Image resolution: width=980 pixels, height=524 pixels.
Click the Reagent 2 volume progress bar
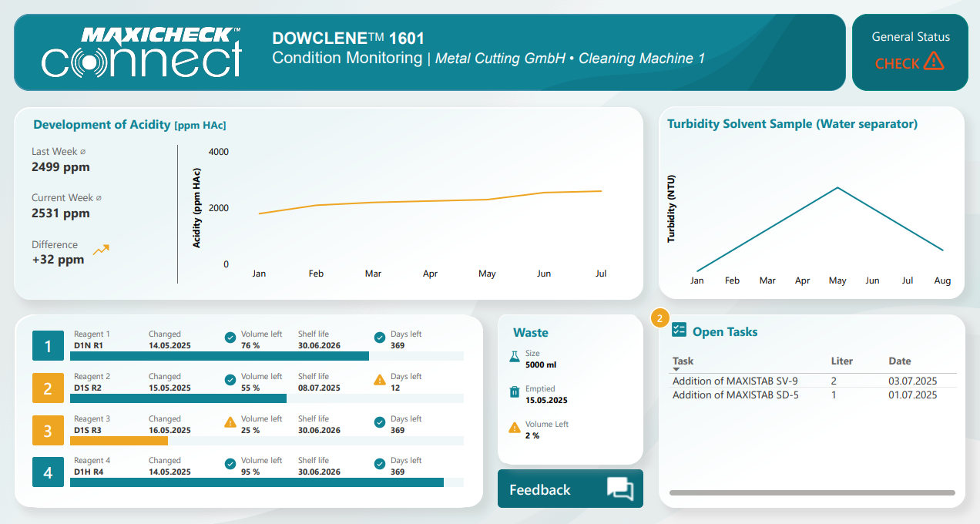267,398
